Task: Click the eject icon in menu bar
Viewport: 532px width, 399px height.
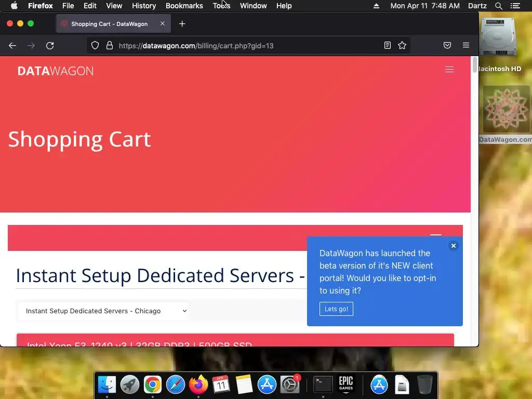Action: [x=376, y=6]
